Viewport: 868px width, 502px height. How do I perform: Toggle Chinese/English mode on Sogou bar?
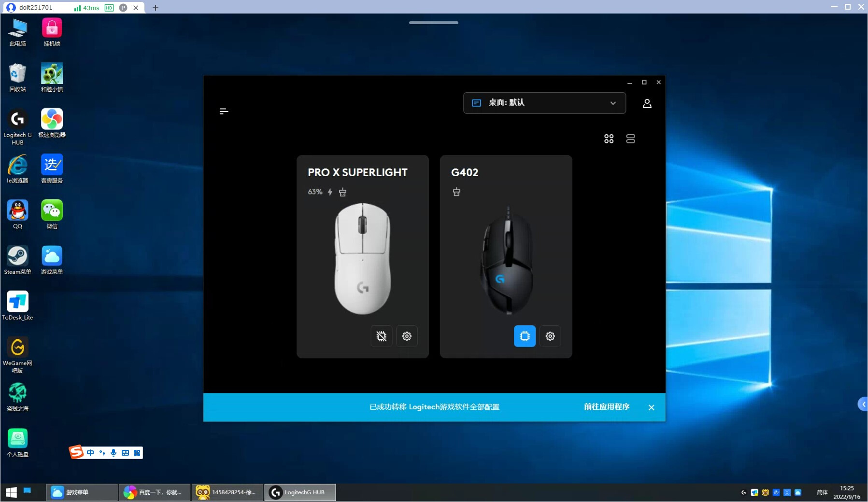pyautogui.click(x=90, y=453)
